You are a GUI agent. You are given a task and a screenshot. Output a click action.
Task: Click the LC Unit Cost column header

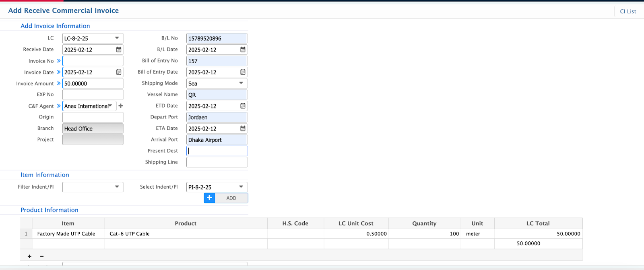tap(356, 223)
